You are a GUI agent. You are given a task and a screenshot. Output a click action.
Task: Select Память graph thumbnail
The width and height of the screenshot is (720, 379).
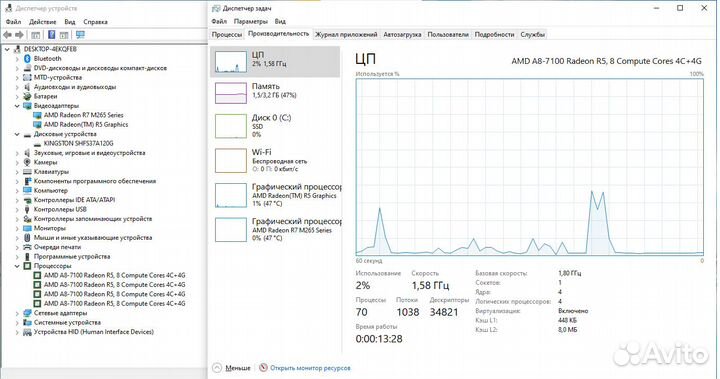coord(231,93)
